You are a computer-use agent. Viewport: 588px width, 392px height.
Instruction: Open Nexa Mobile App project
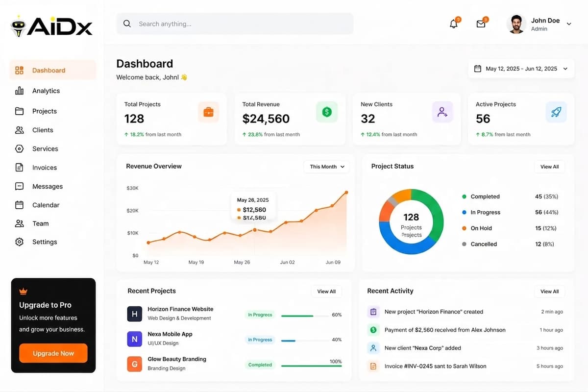[x=170, y=334]
